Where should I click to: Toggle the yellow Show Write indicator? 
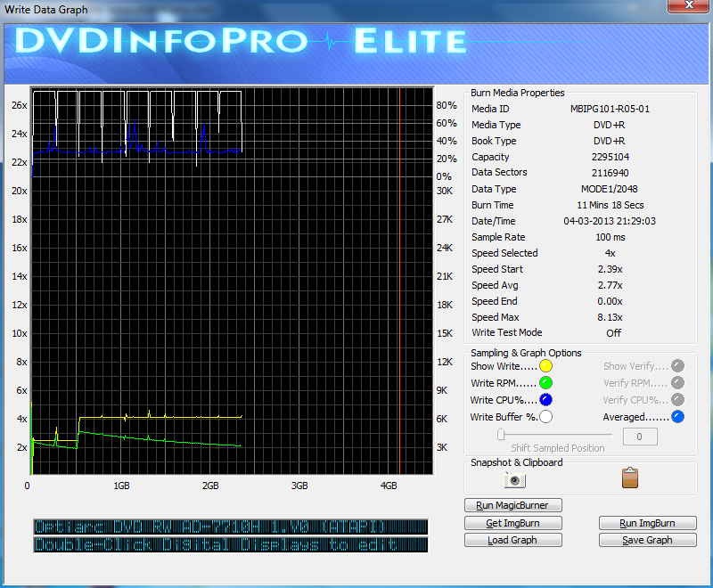[545, 366]
